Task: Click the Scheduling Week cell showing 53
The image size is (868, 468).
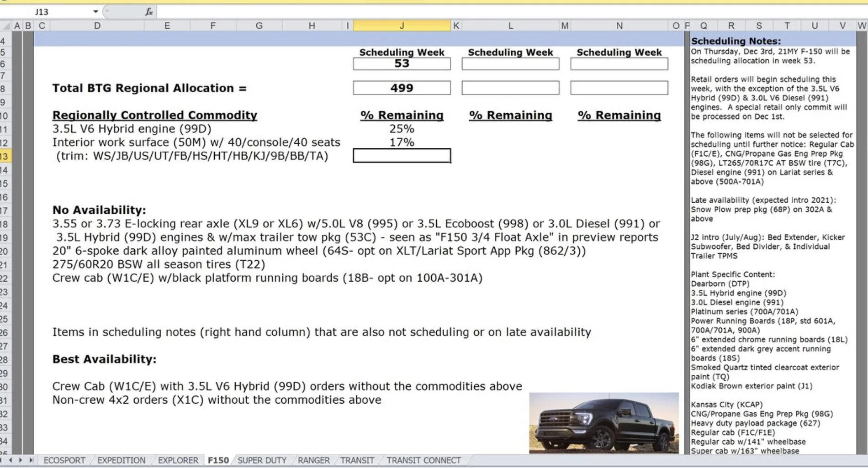Action: [x=402, y=63]
